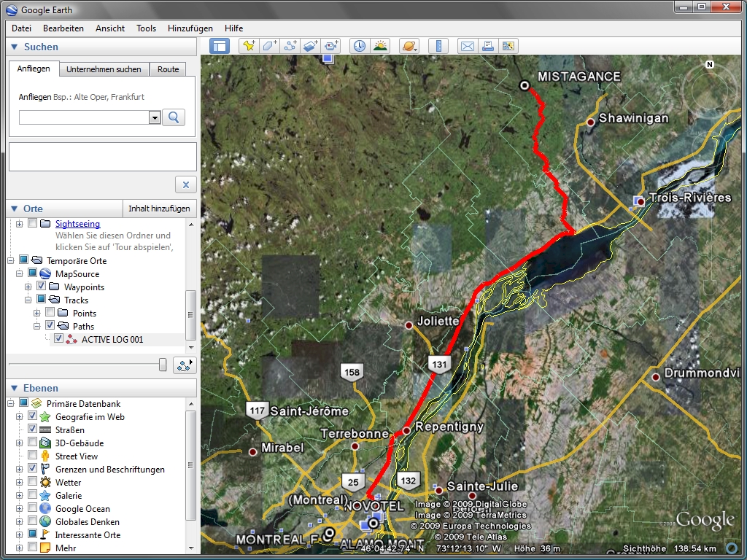This screenshot has height=560, width=747.
Task: Hide the ACTIVE LOG 001 track
Action: 58,338
